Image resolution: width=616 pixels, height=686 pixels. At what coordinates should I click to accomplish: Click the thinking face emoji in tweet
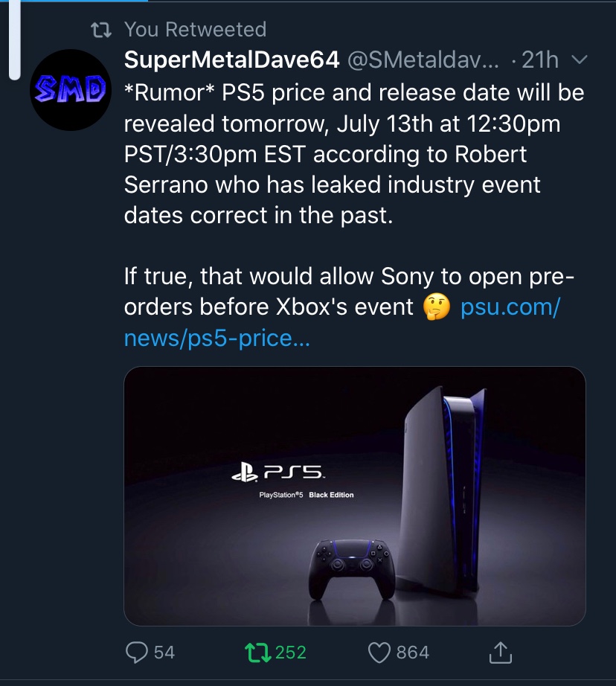[437, 307]
